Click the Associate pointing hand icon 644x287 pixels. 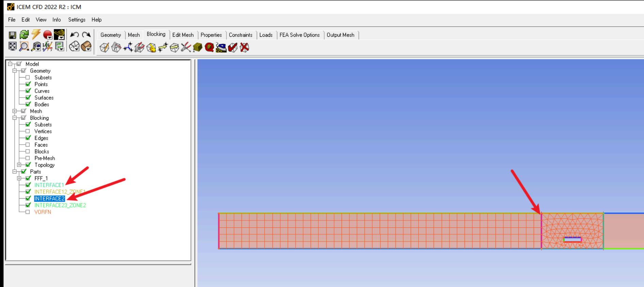pos(151,48)
